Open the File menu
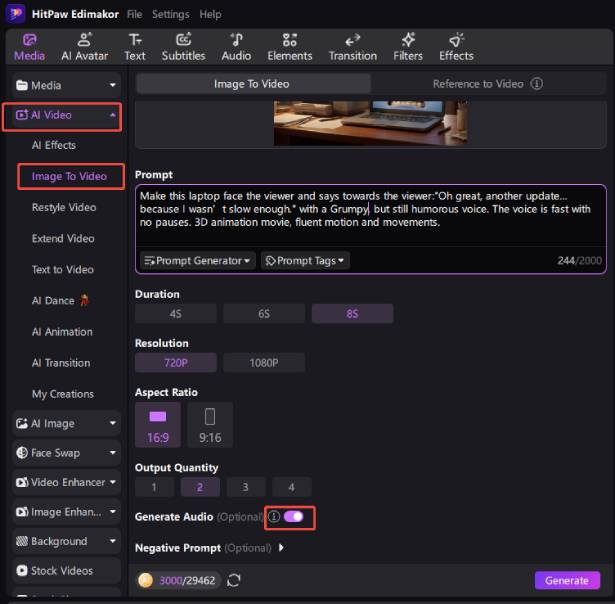Viewport: 615px width, 604px height. (135, 14)
